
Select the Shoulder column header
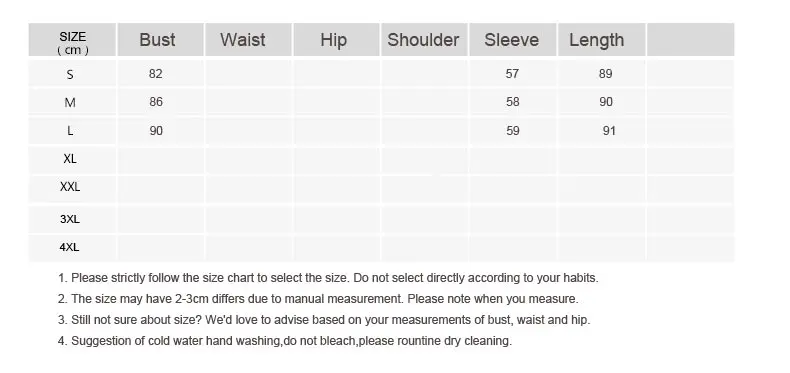[x=424, y=40]
